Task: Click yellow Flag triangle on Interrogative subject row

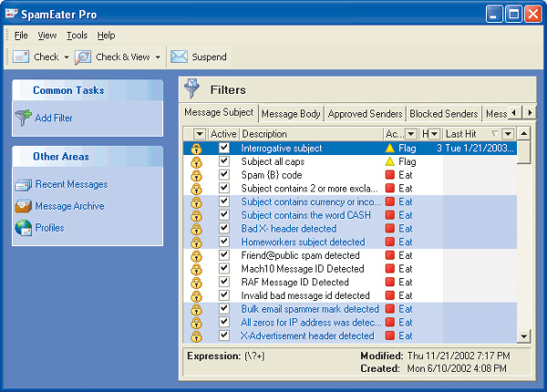Action: coord(390,149)
